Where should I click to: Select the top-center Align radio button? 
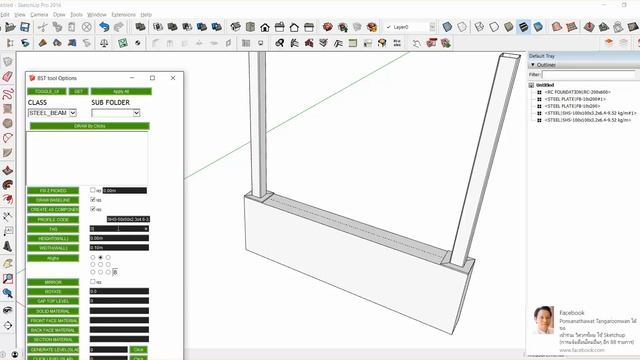pyautogui.click(x=100, y=258)
